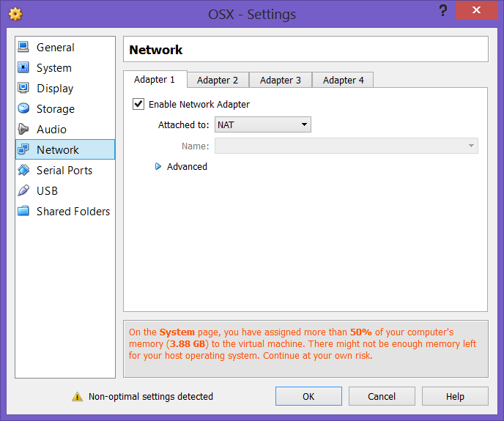
Task: Click the 'Enable Network Adapter' label
Action: pyautogui.click(x=199, y=105)
